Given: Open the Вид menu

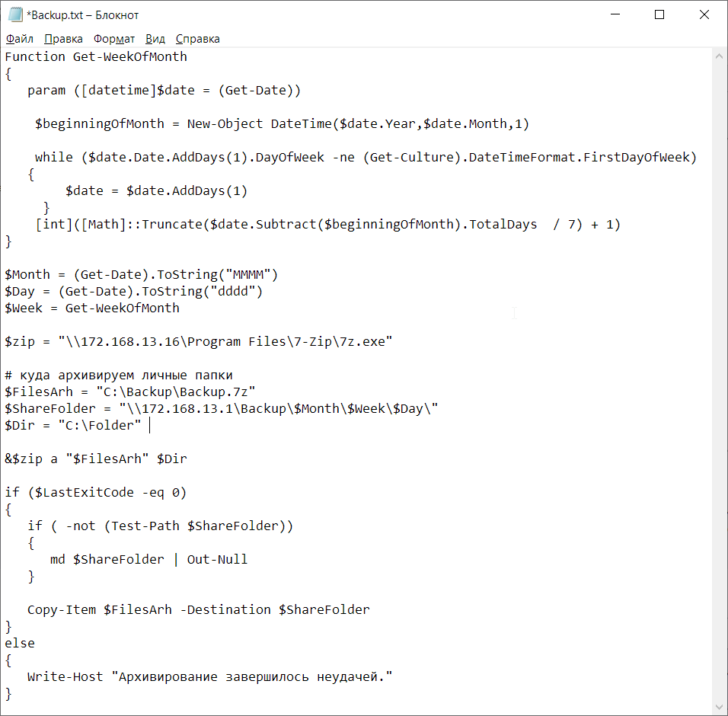Looking at the screenshot, I should tap(155, 39).
